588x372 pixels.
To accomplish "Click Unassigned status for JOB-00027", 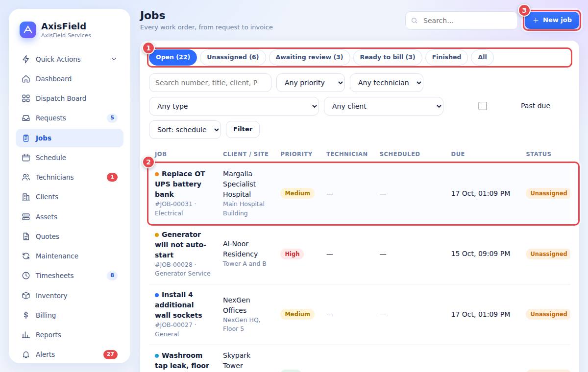I will click(548, 314).
